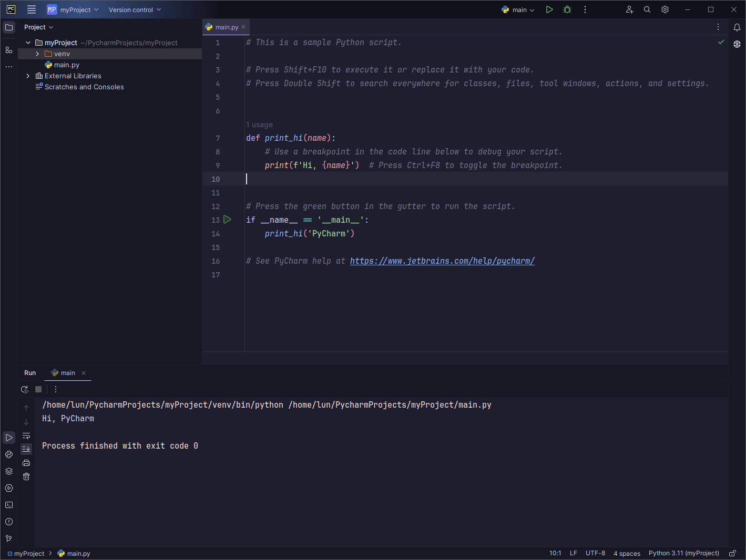The width and height of the screenshot is (746, 560).
Task: Open more run actions menu in title bar
Action: (585, 9)
